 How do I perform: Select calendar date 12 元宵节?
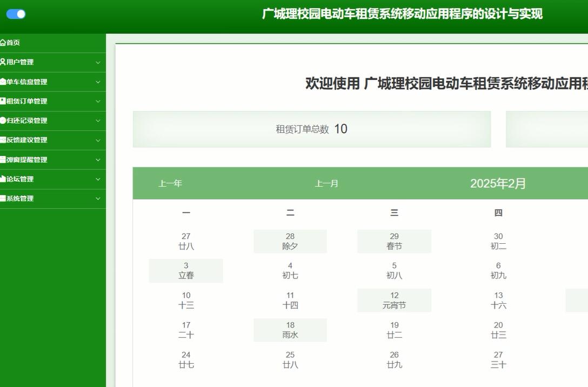click(394, 301)
